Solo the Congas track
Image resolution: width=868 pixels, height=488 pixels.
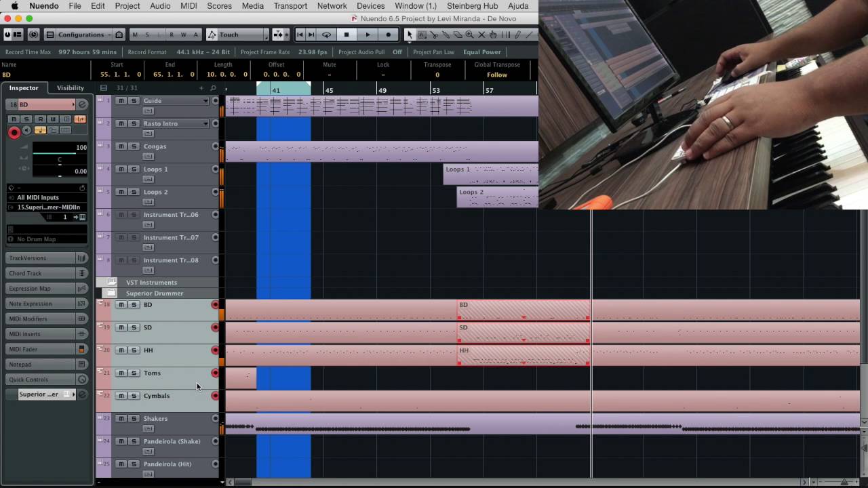134,146
